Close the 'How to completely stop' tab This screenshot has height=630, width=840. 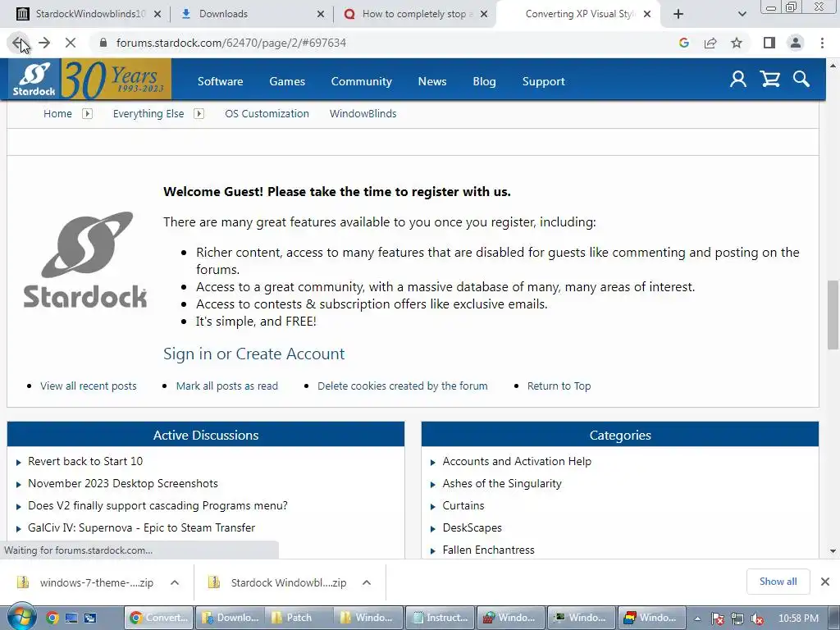[484, 14]
